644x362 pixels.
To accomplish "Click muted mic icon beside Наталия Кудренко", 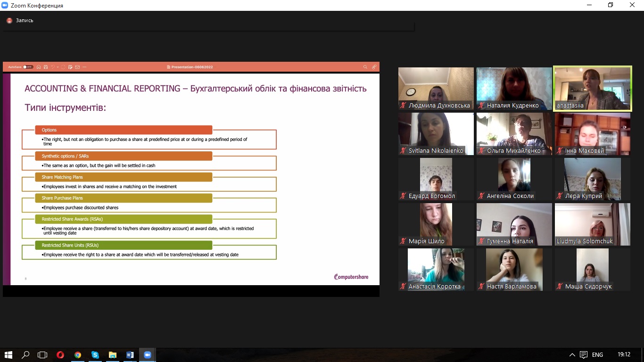I will [x=481, y=106].
